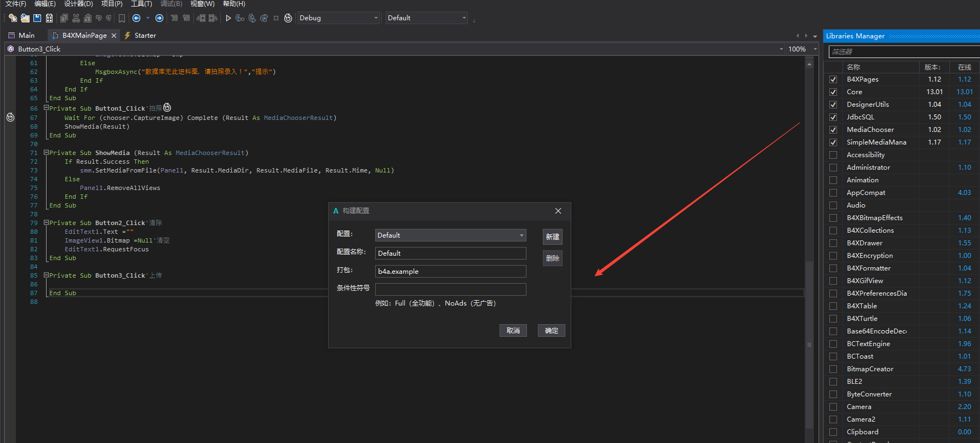
Task: Click the New file toolbar icon
Action: pyautogui.click(x=13, y=18)
